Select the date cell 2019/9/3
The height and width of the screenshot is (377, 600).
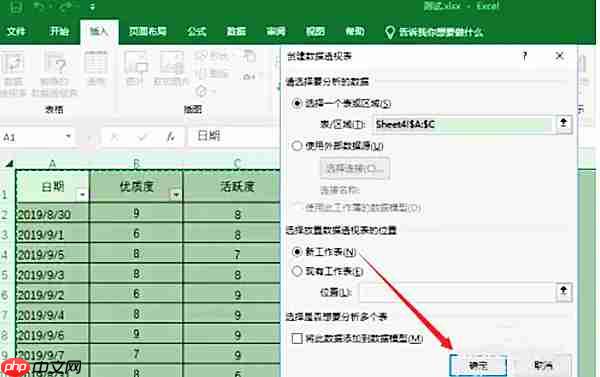(53, 274)
